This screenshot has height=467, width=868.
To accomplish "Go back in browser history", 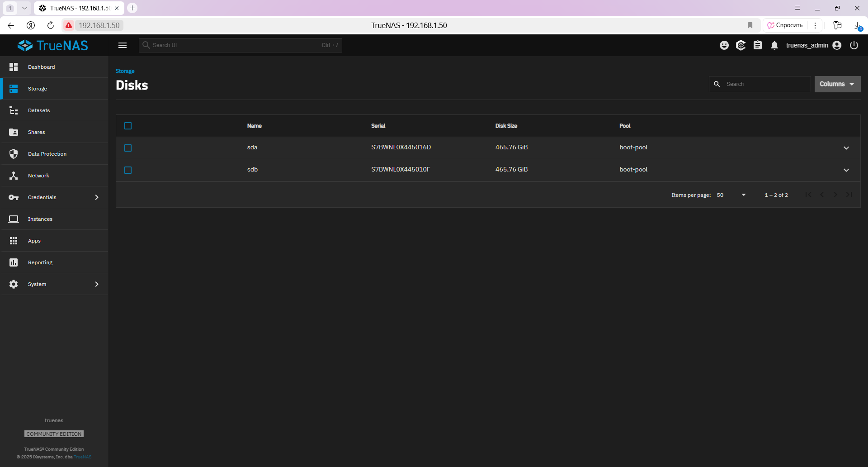I will coord(11,25).
